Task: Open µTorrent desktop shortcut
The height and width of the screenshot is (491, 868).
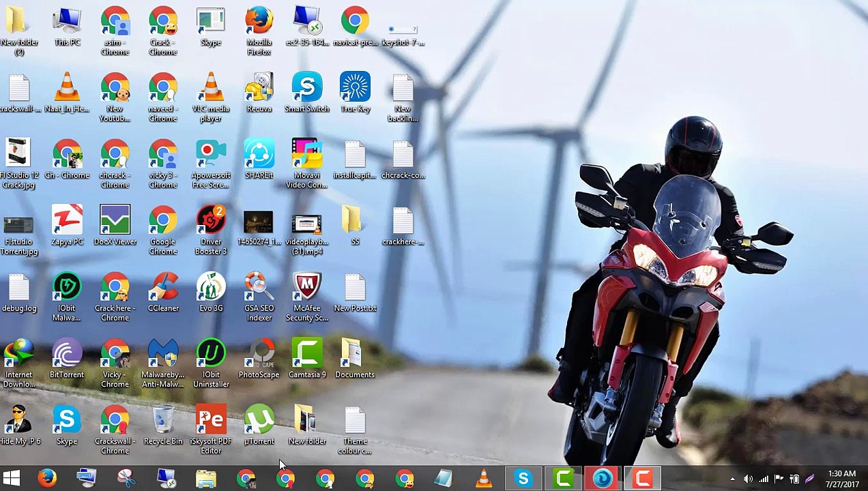Action: click(x=259, y=425)
